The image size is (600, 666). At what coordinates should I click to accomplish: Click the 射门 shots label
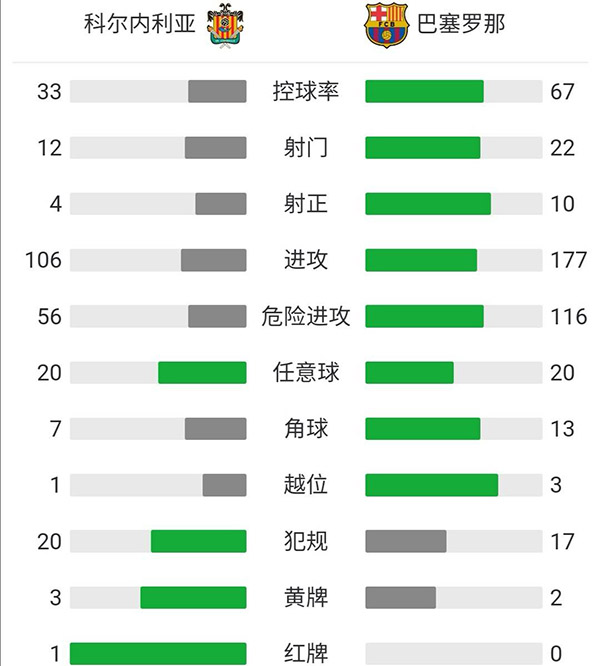[x=305, y=148]
